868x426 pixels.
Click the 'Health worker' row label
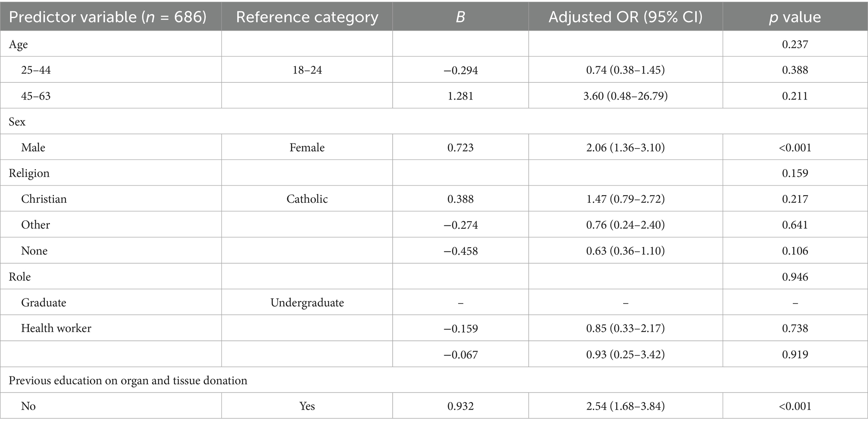tap(56, 328)
